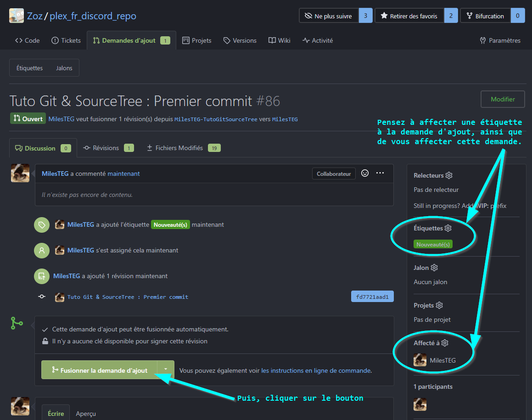Open the plex_fr_discord_repo repository link
The image size is (532, 420).
pyautogui.click(x=93, y=16)
